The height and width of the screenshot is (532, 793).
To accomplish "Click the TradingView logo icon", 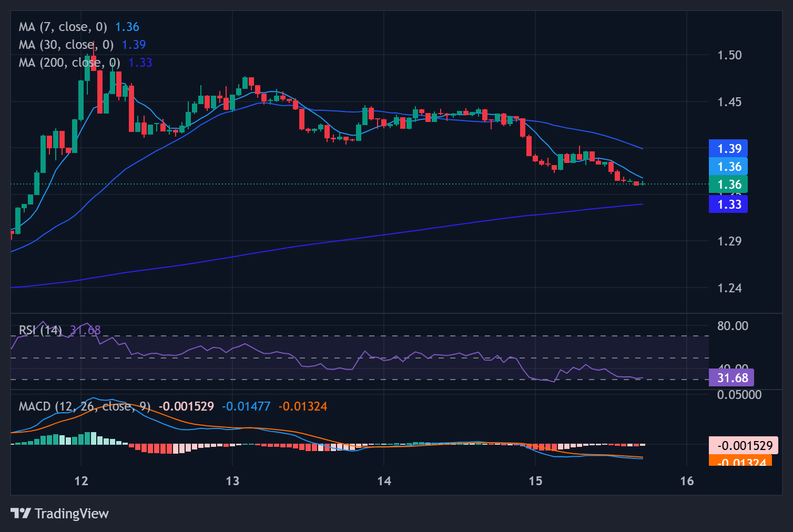I will point(21,513).
